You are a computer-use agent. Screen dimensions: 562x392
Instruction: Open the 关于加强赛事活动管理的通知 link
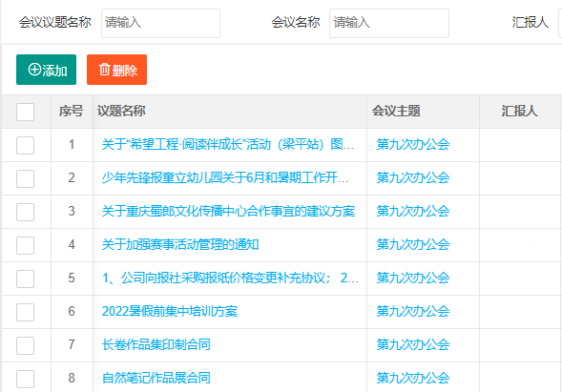click(180, 245)
